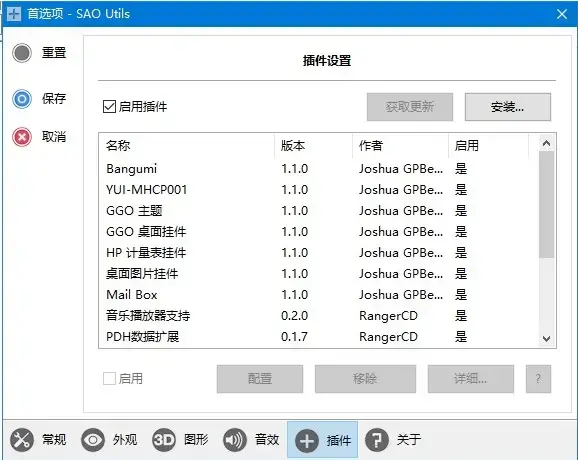Click the ? help button
The image size is (578, 460).
click(x=539, y=379)
